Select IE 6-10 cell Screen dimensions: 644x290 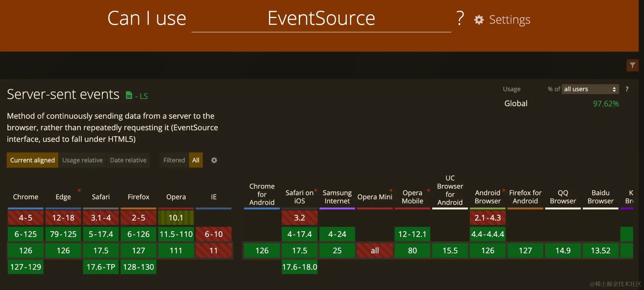pos(214,234)
